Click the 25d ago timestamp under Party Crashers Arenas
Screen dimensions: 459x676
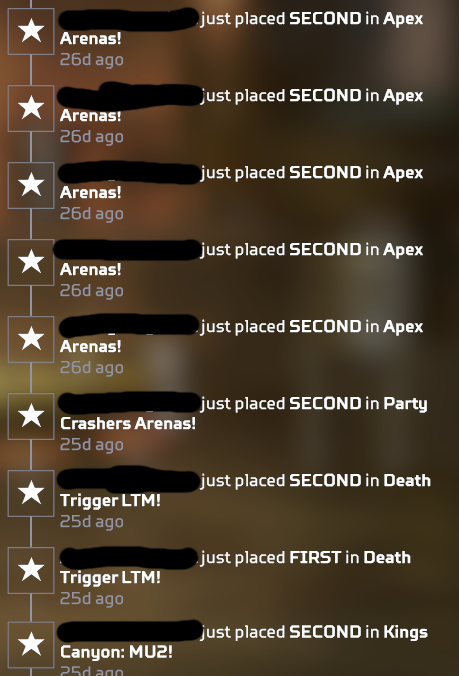92,444
